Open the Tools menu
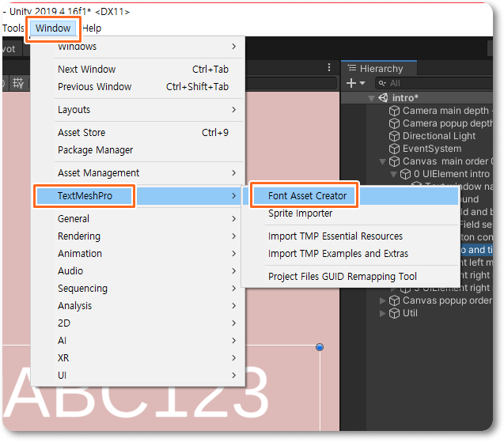Viewport: 504px width, 442px height. 13,28
